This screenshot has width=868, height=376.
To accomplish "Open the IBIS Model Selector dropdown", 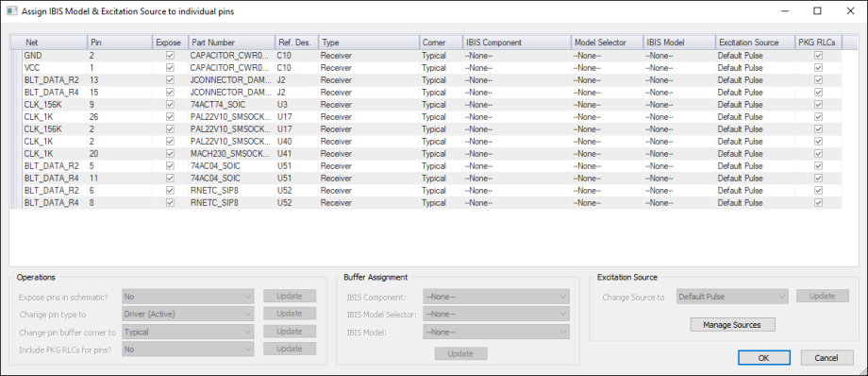I will 496,315.
